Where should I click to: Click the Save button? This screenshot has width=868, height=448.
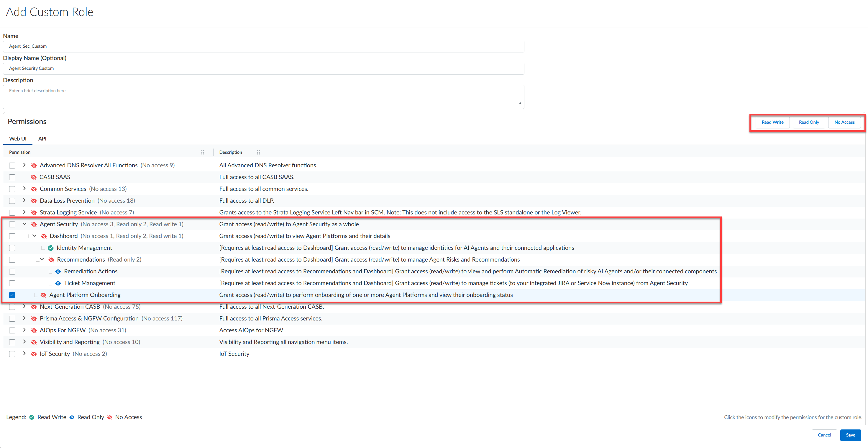coord(850,435)
